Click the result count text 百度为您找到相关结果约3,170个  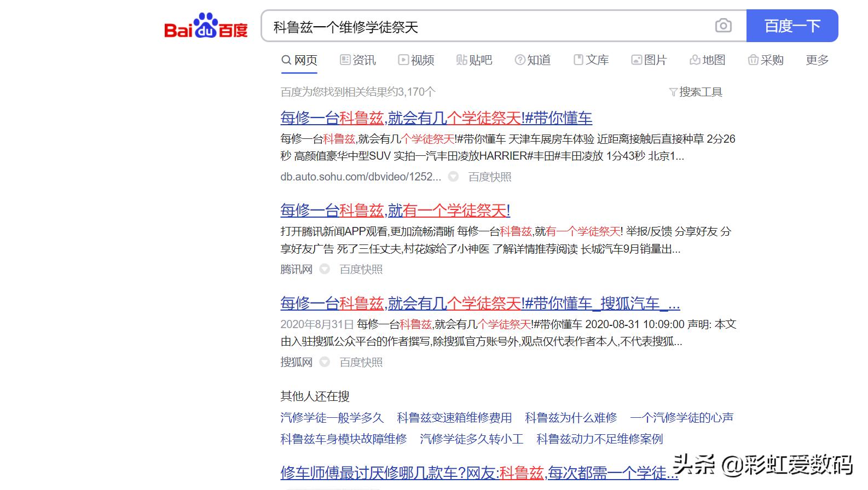[358, 92]
